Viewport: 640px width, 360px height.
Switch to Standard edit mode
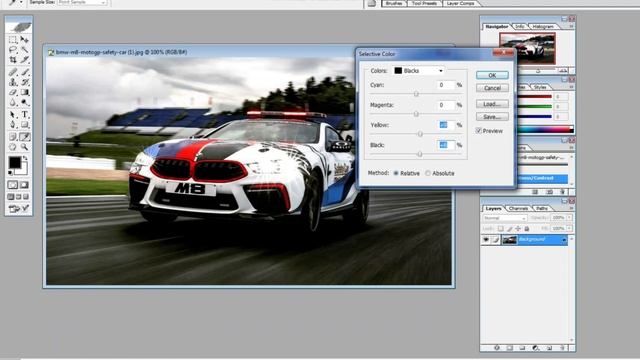(13, 185)
